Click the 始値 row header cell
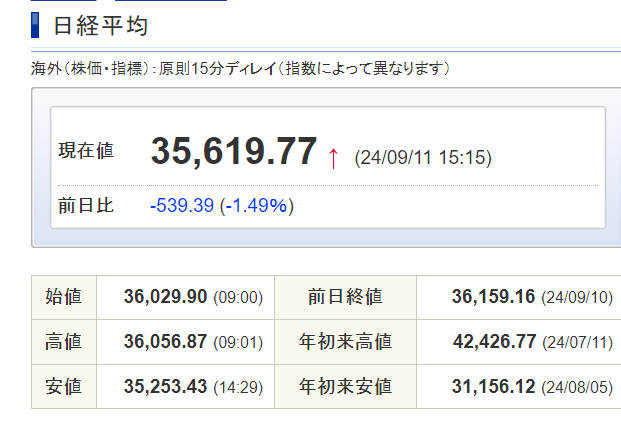Viewport: 621px width, 421px height. tap(64, 297)
